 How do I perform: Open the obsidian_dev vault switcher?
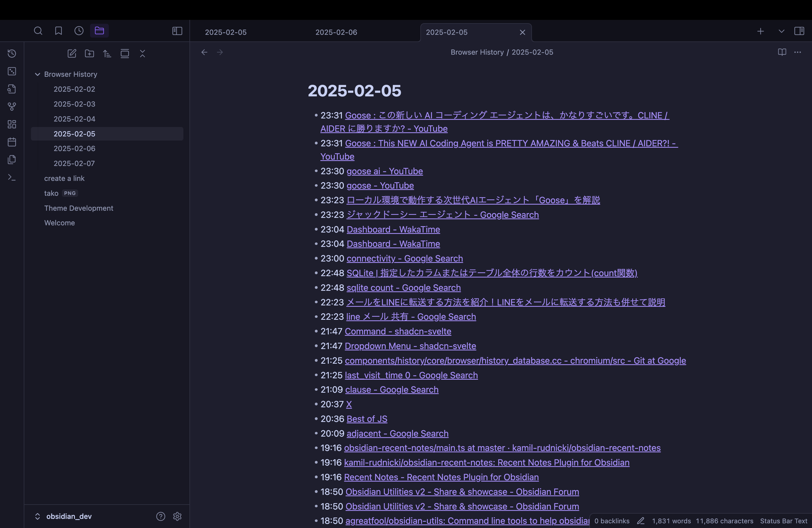[64, 516]
